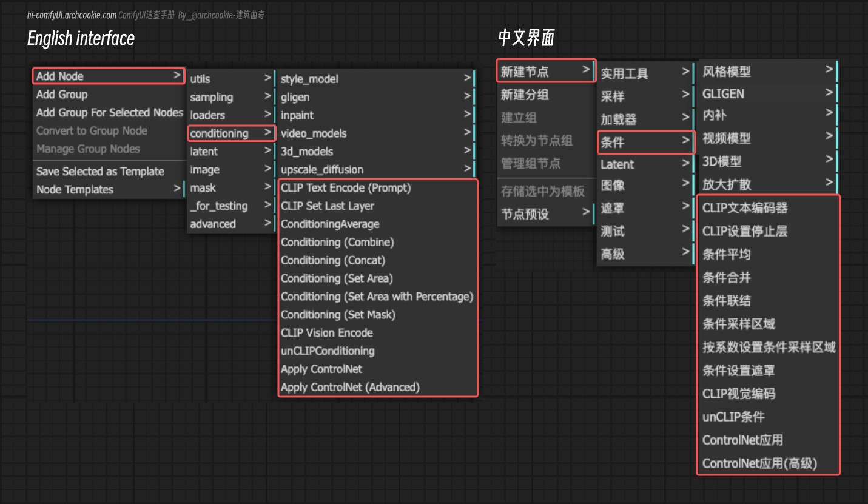This screenshot has width=868, height=504.
Task: Open the 3D模型 submenu
Action: (x=769, y=161)
